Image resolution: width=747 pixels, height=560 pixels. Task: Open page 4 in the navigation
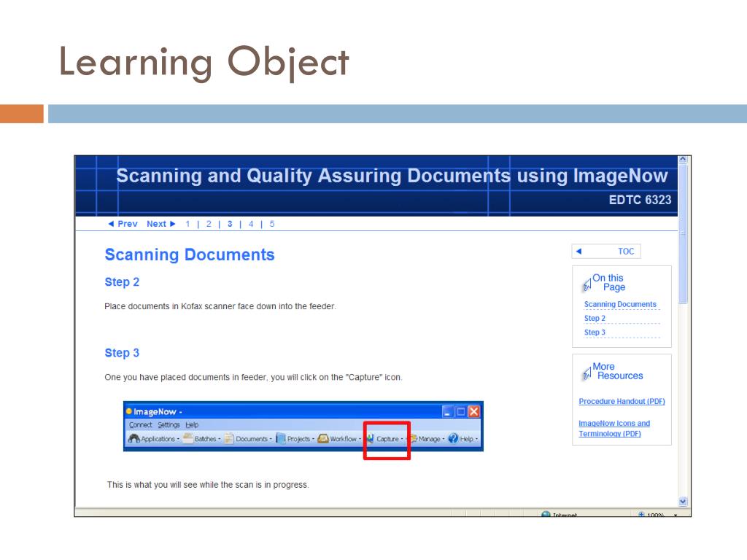click(251, 224)
